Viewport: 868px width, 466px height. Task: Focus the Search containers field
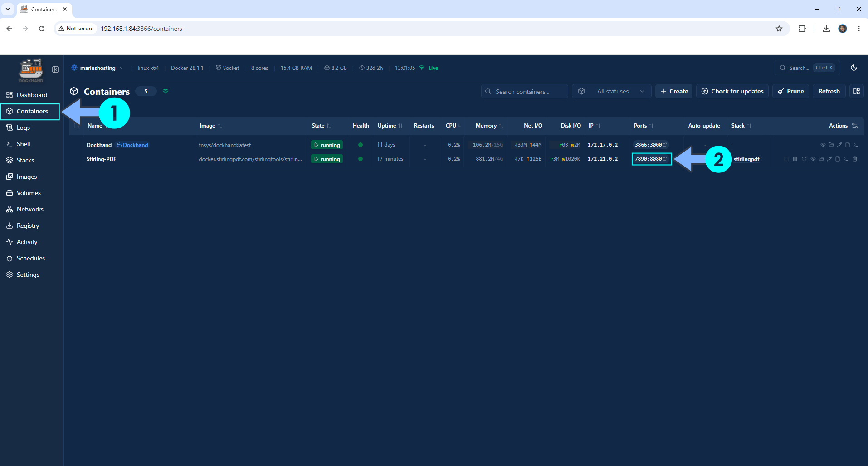[x=525, y=91]
